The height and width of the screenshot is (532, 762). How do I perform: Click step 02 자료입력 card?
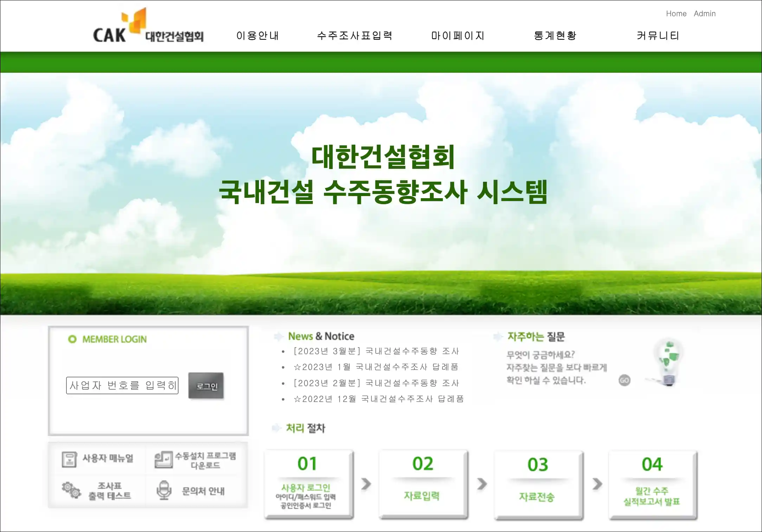point(423,484)
